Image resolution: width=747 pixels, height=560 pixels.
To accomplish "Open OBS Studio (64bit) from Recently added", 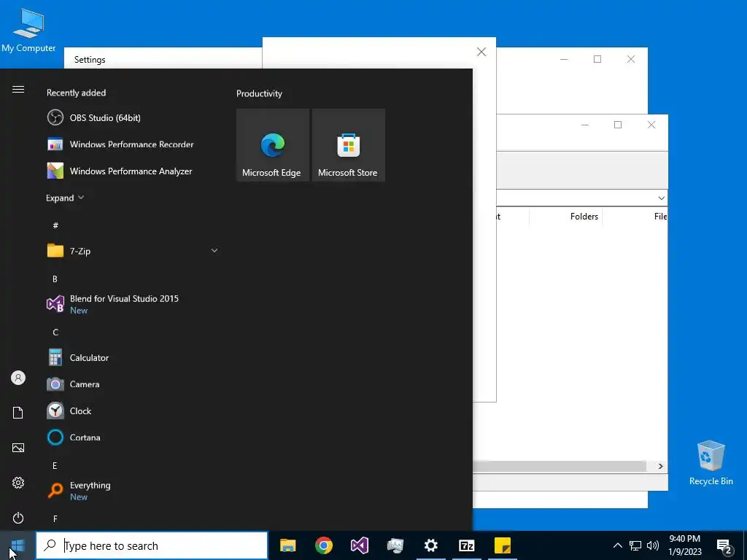I will pyautogui.click(x=132, y=117).
